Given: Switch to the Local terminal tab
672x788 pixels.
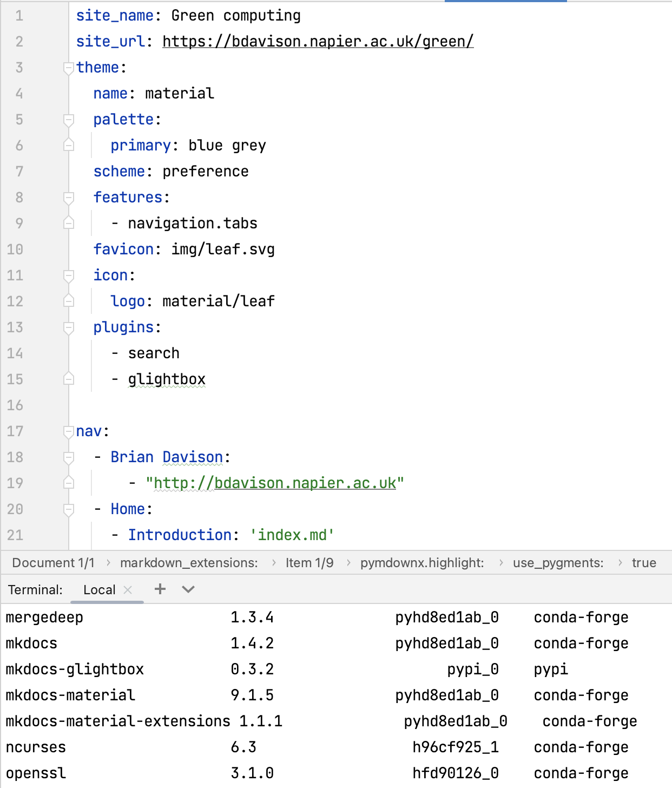Looking at the screenshot, I should tap(98, 589).
